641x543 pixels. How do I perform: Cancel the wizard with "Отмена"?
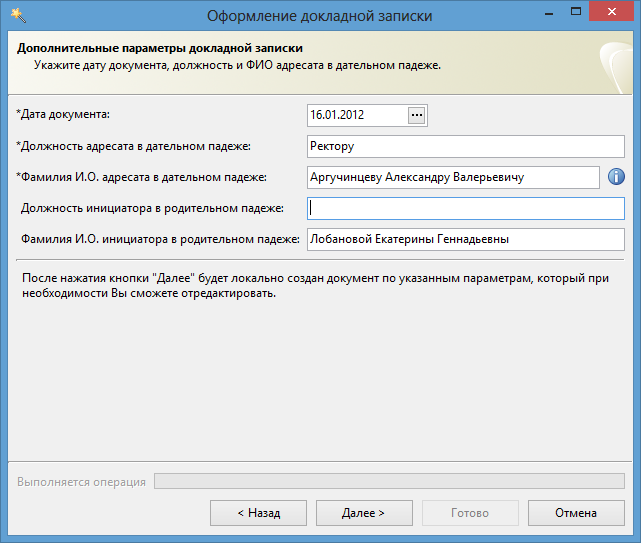tap(576, 513)
